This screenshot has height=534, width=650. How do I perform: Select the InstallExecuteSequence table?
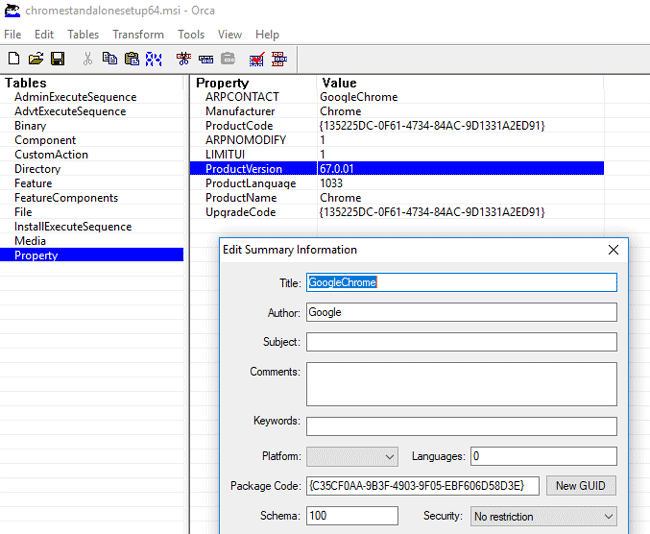point(73,227)
